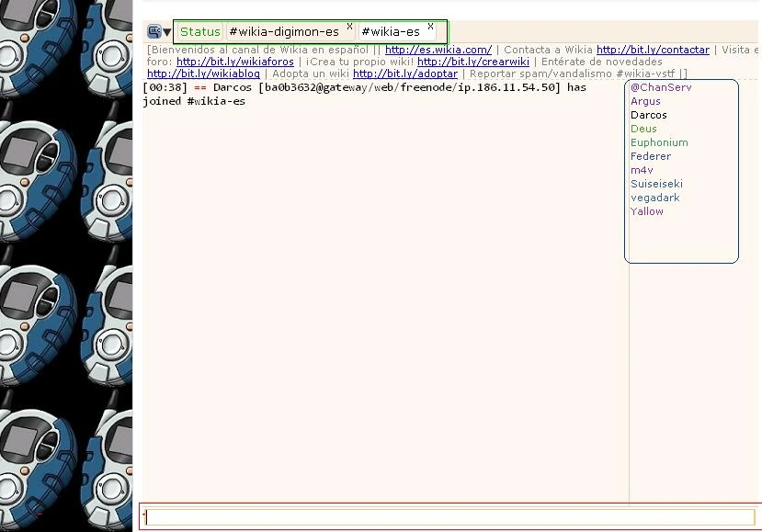Open the bit.ly/crearwiki link

pyautogui.click(x=473, y=62)
